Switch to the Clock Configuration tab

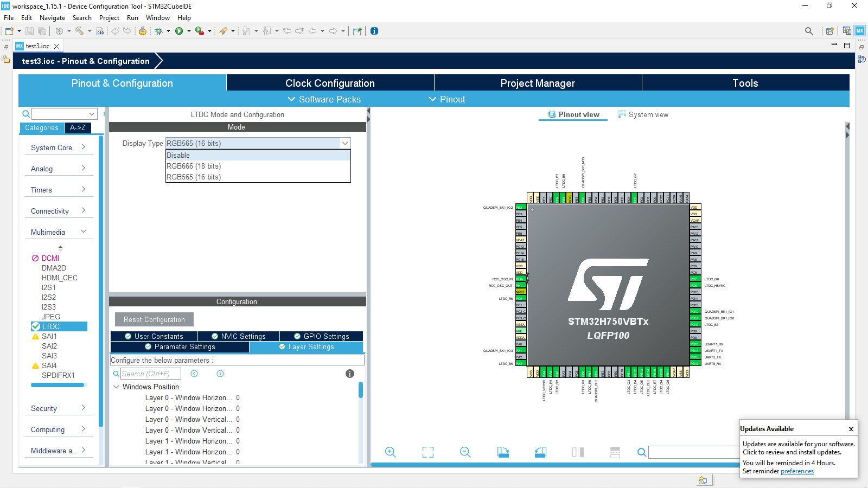point(330,83)
